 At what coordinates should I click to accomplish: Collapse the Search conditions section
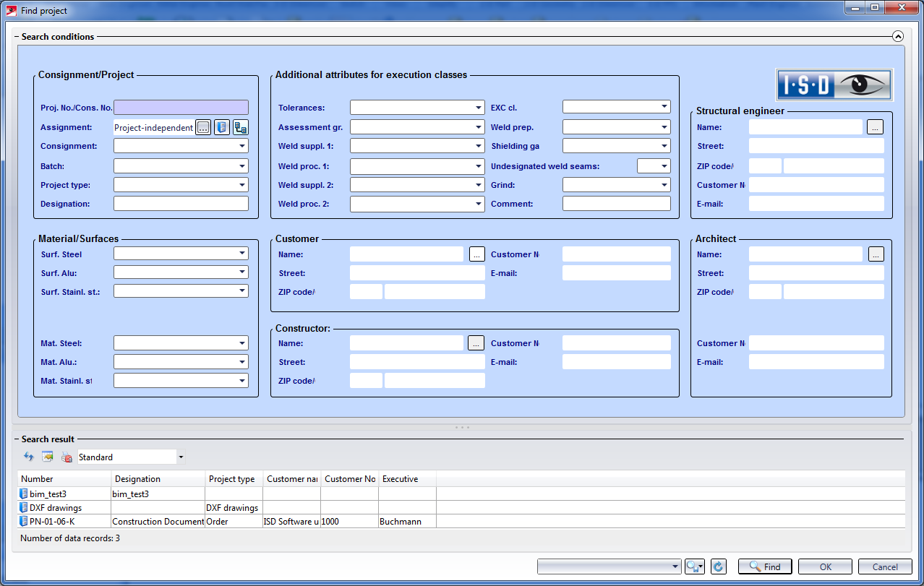897,36
